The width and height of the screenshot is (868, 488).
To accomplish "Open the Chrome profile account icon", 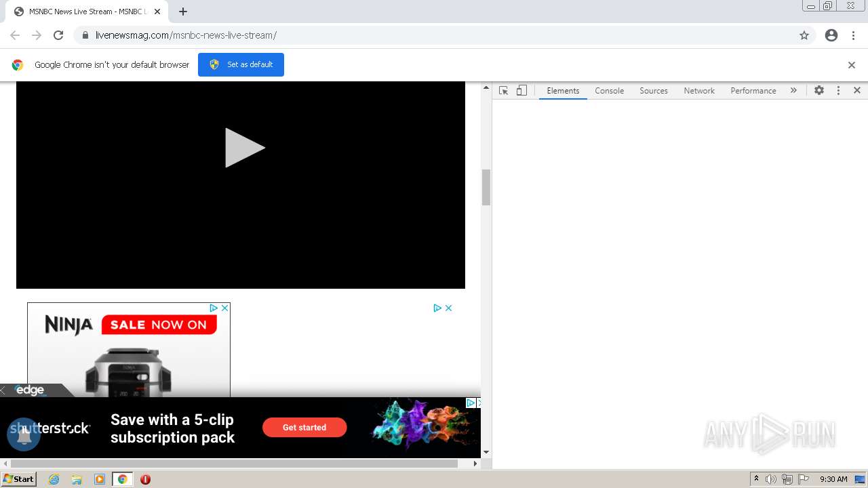I will [831, 35].
